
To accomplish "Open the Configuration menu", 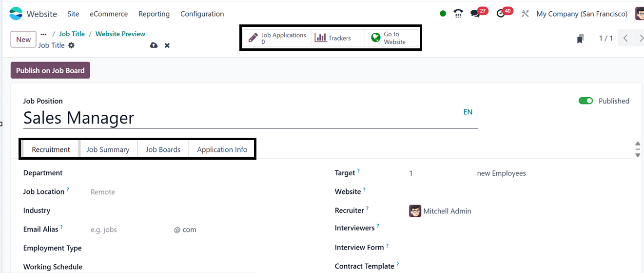I will (202, 14).
